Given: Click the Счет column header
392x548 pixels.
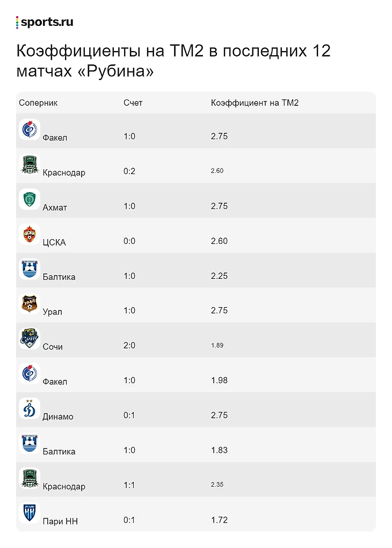Looking at the screenshot, I should (x=133, y=103).
